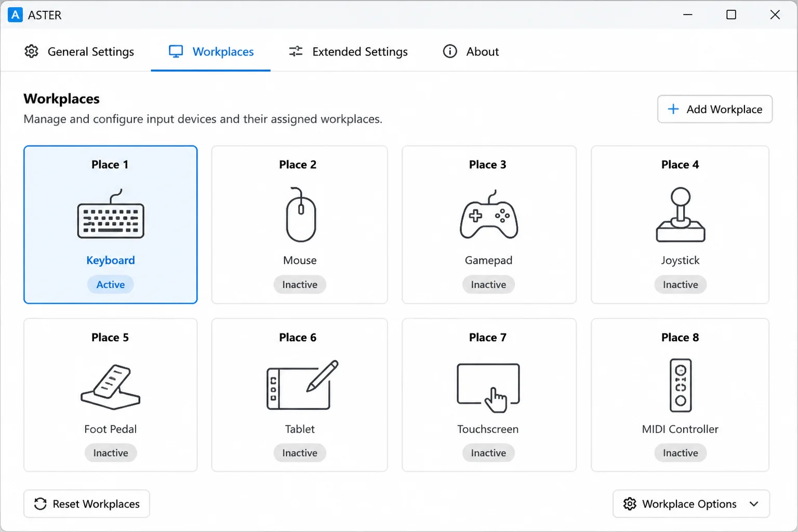The height and width of the screenshot is (532, 798).
Task: Toggle the Inactive badge under Tablet
Action: pos(300,453)
